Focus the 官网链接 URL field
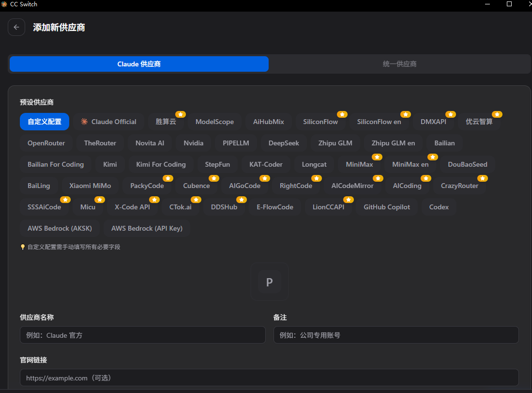Viewport: 532px width, 393px height. point(270,377)
